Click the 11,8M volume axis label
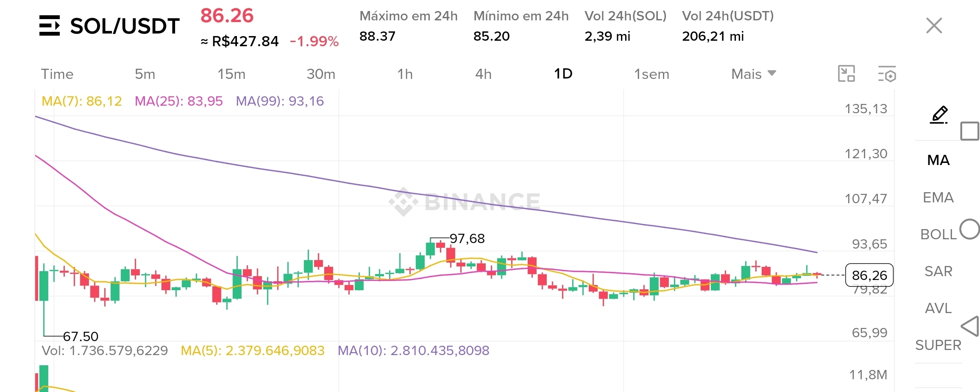The image size is (980, 392). pos(868,375)
